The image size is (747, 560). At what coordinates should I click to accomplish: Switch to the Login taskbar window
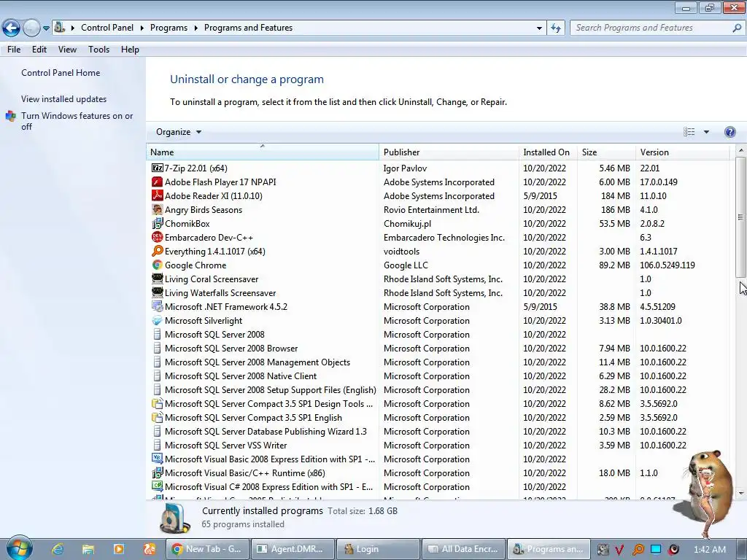[378, 549]
